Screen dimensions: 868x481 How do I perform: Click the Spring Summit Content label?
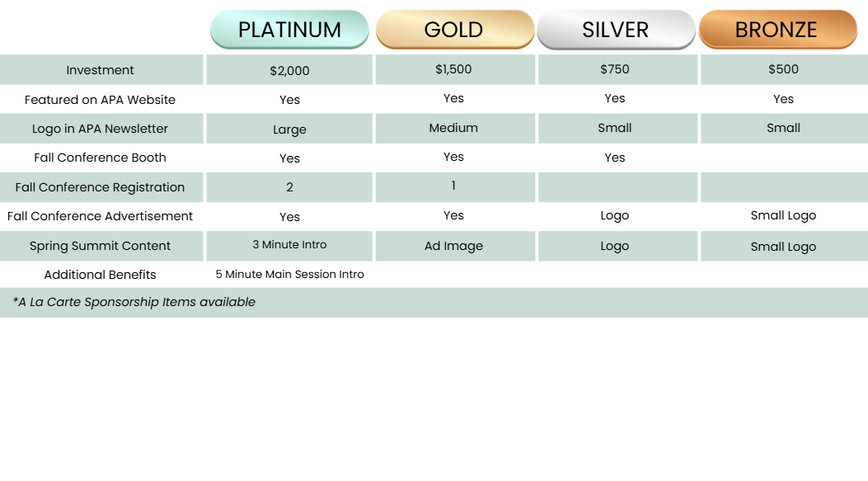coord(101,246)
